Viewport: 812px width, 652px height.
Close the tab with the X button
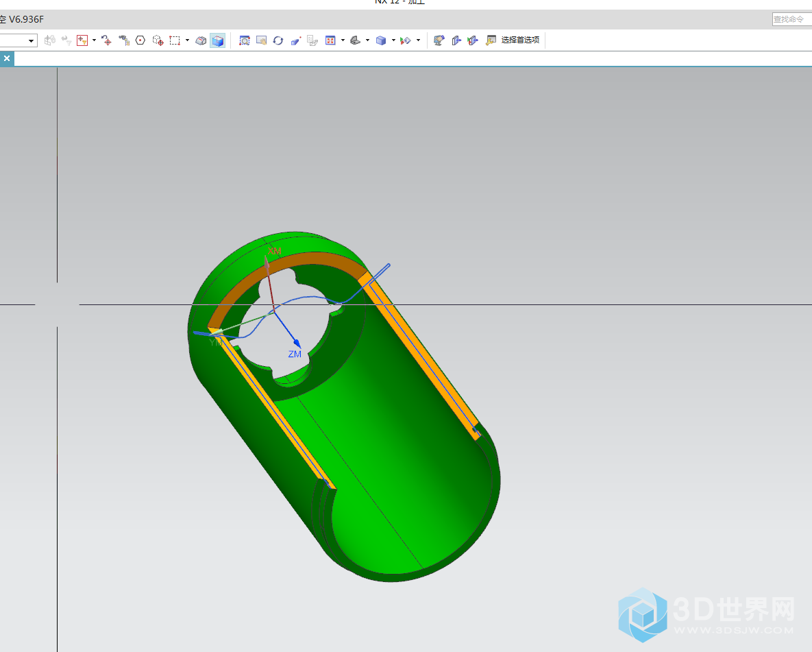tap(7, 59)
